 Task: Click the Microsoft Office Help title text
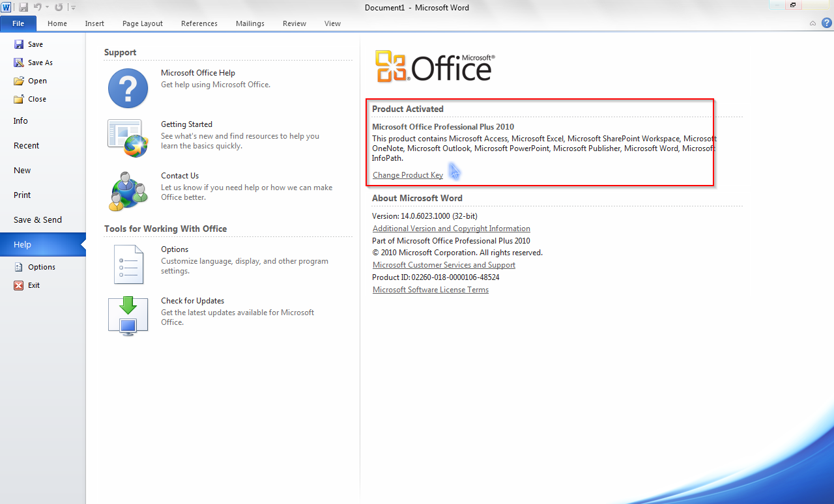coord(198,73)
